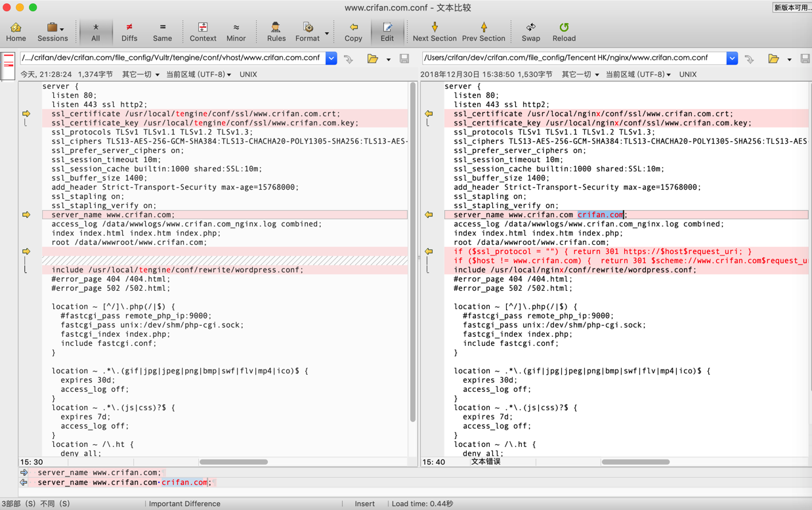Screen dimensions: 812x510
Task: Open the right path history dropdown
Action: pos(732,58)
